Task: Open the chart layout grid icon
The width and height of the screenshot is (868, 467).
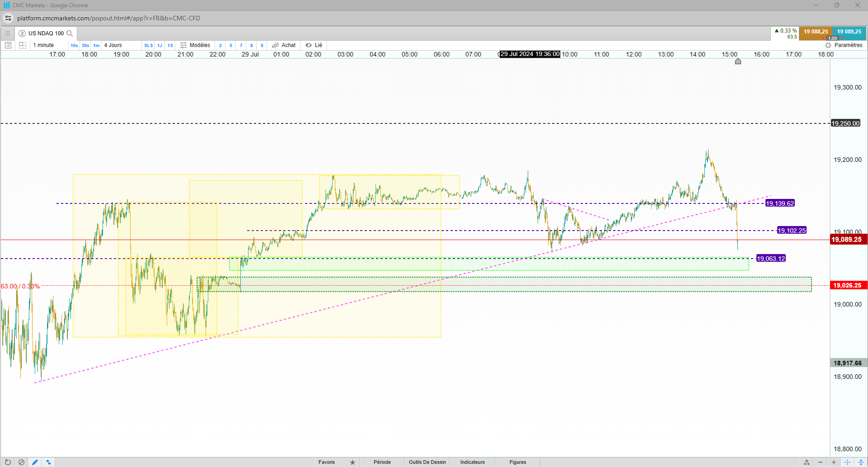Action: [x=23, y=45]
